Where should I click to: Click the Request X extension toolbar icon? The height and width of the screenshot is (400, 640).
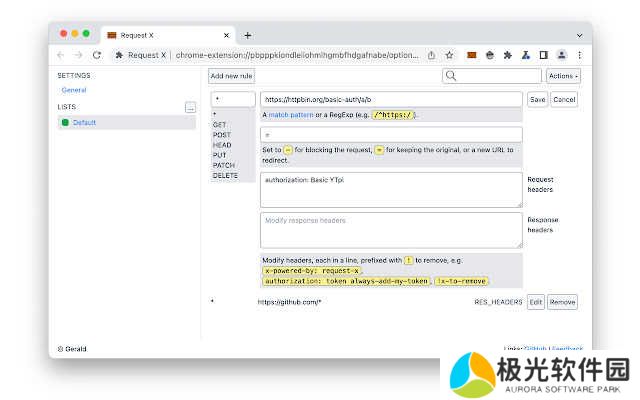472,55
